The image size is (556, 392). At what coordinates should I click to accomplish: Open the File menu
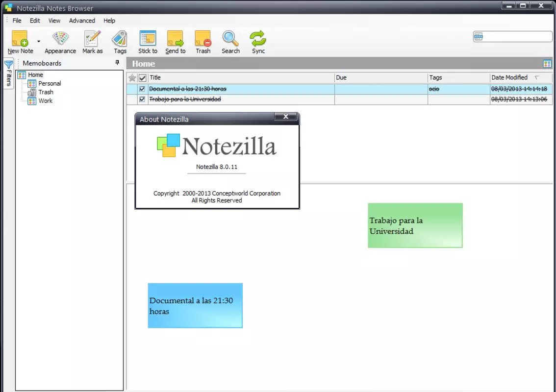point(17,21)
